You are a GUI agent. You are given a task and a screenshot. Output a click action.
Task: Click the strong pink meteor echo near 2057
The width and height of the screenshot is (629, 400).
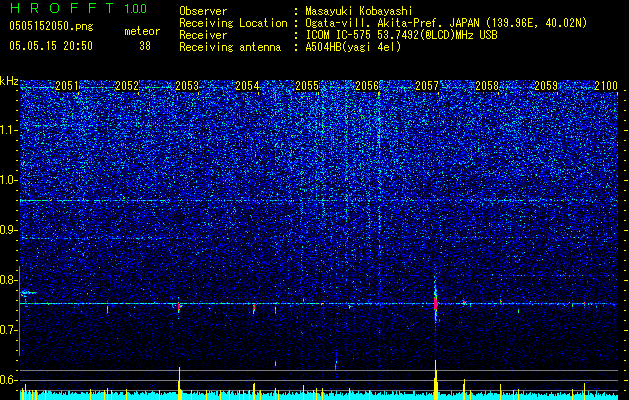pyautogui.click(x=435, y=303)
